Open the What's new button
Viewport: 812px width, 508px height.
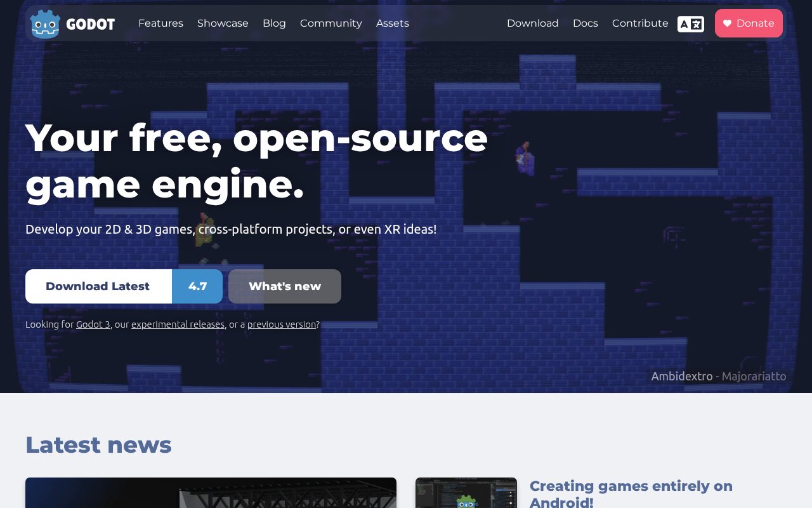coord(285,286)
